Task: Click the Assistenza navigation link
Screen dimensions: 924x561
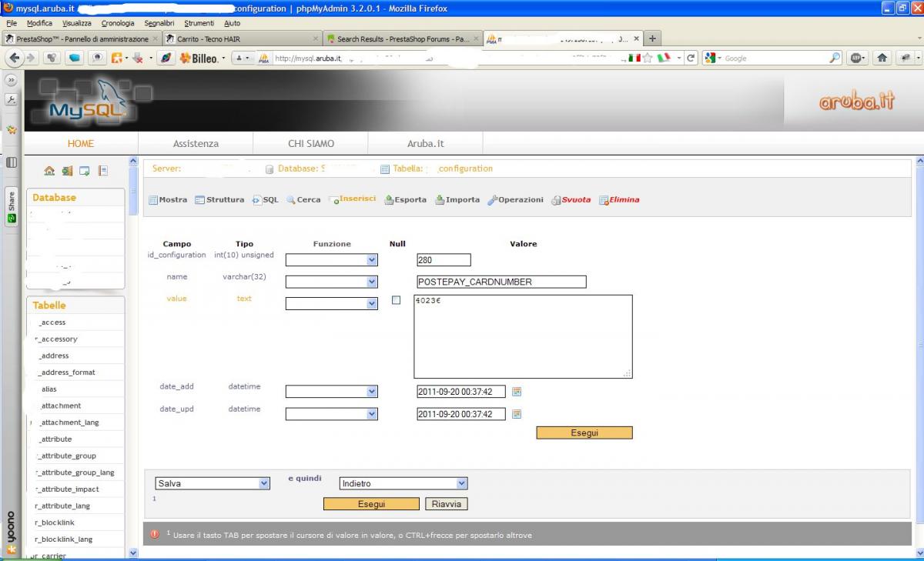Action: click(196, 143)
